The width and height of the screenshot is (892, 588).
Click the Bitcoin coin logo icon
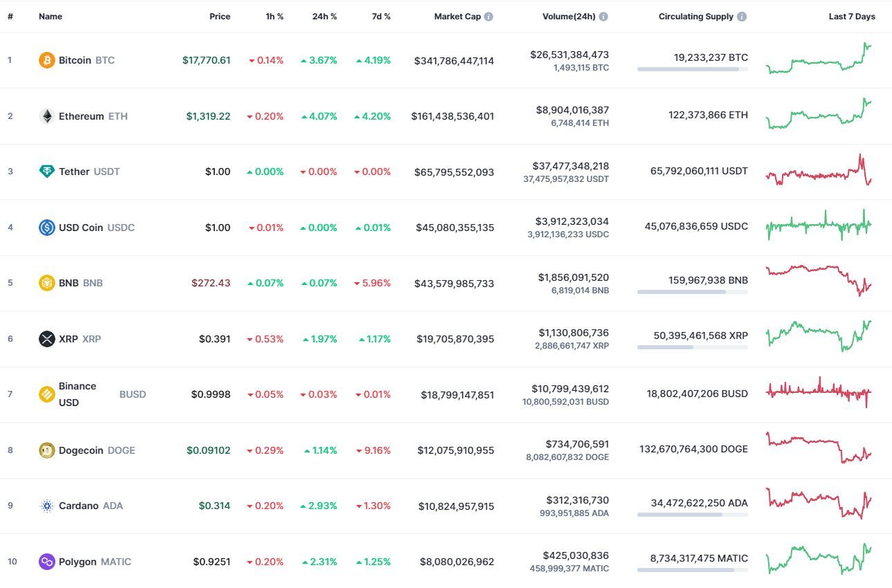[46, 60]
